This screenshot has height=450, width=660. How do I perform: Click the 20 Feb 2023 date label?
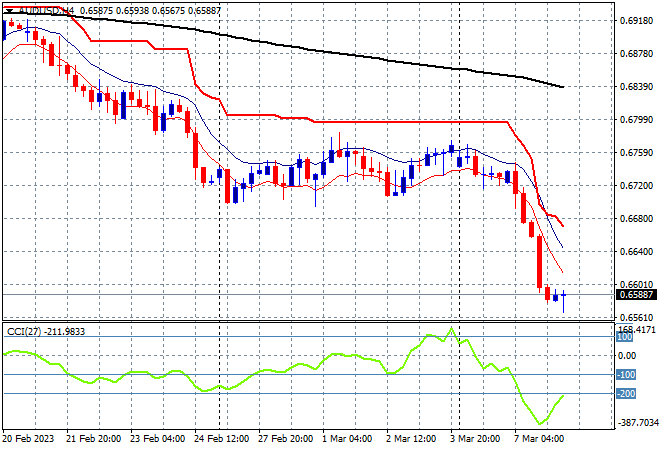(x=29, y=439)
